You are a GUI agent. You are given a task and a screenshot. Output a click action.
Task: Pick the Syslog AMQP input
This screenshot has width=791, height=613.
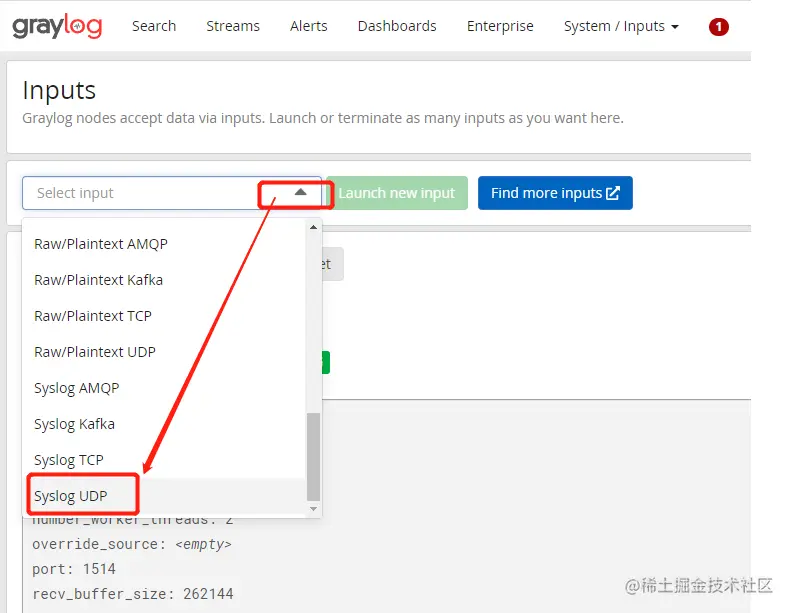(164, 388)
